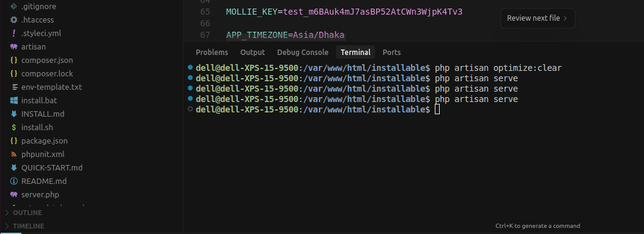Open install.sh
This screenshot has height=234, width=644.
click(x=37, y=128)
